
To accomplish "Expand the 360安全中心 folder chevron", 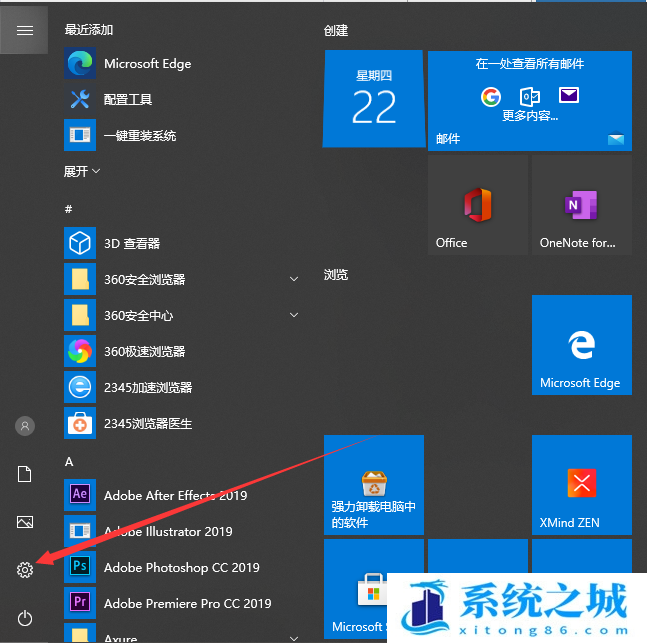I will (294, 315).
